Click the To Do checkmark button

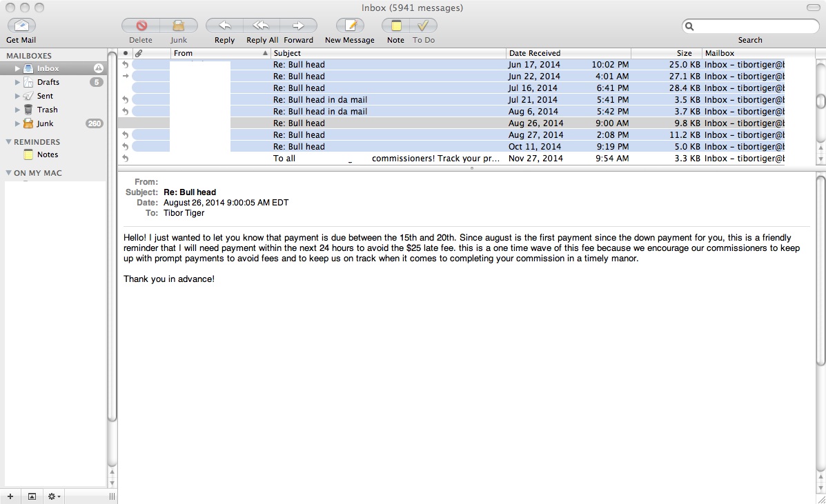(423, 26)
